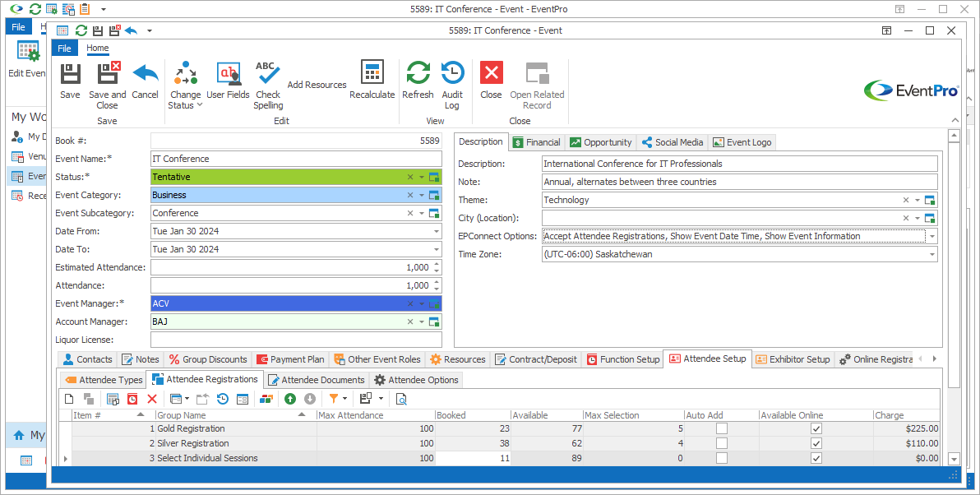
Task: Expand EPConnect Options dropdown
Action: pos(931,236)
